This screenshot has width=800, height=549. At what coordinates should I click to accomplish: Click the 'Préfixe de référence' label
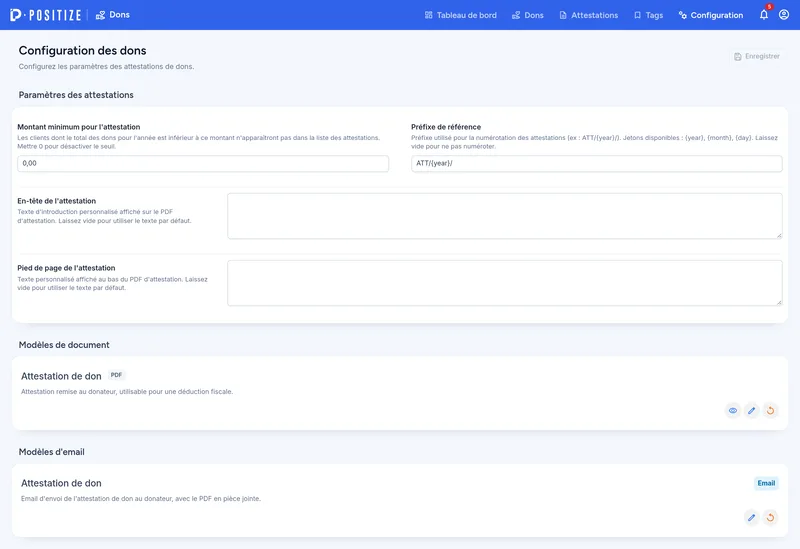click(x=446, y=127)
